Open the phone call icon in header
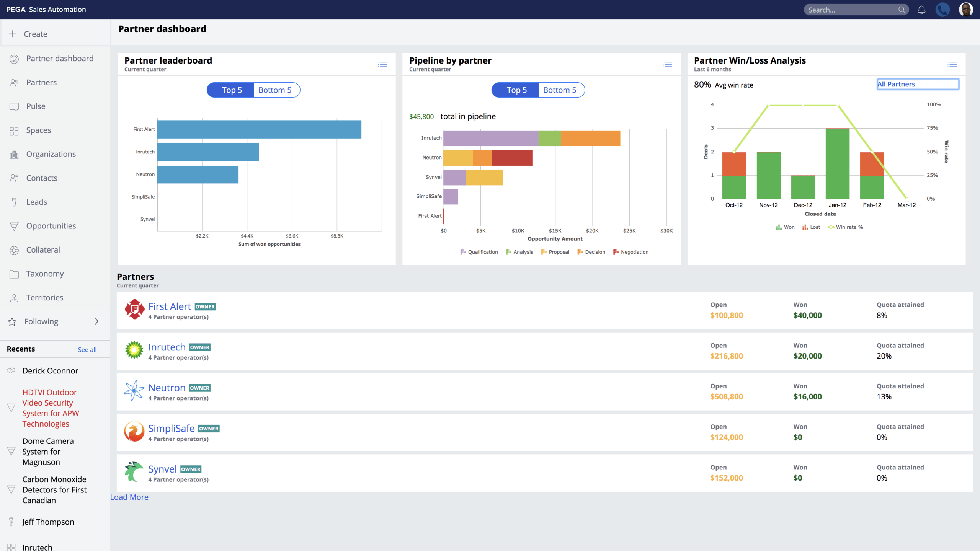This screenshot has width=980, height=551. tap(942, 10)
